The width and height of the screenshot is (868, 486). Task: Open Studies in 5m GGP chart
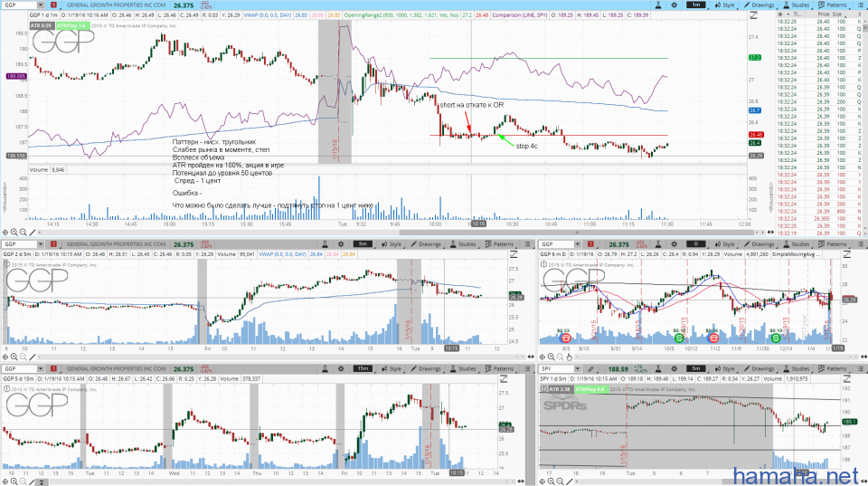coord(463,243)
